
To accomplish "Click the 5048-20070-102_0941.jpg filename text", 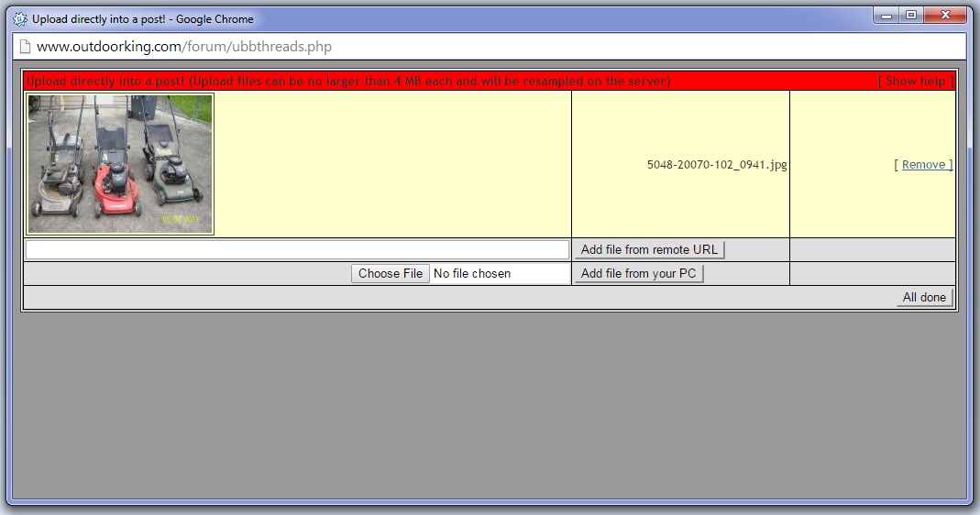I will click(x=716, y=165).
